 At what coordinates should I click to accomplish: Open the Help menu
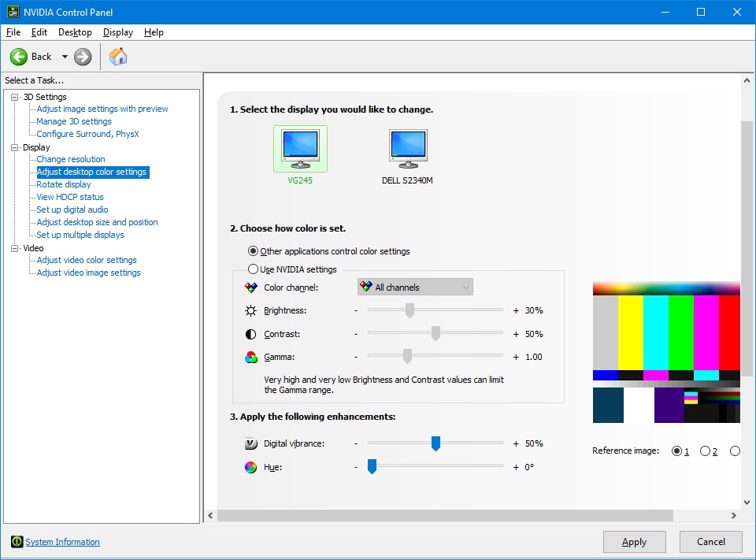click(x=154, y=32)
